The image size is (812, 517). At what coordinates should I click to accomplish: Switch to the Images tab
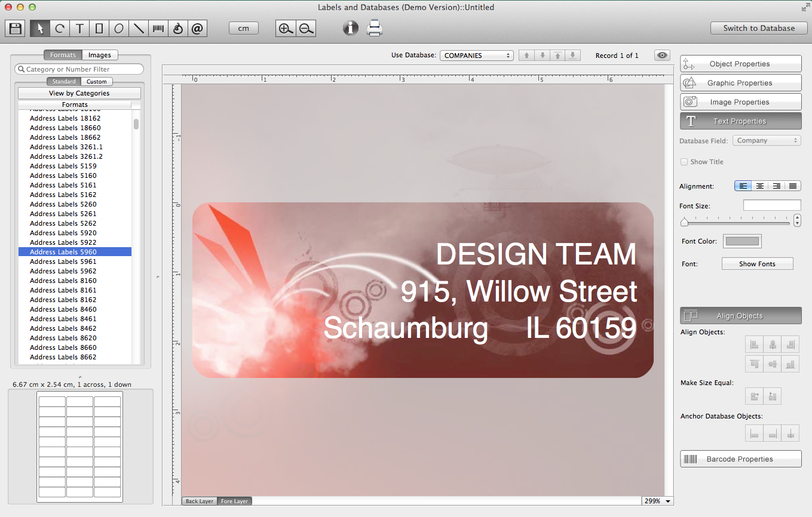(x=100, y=55)
